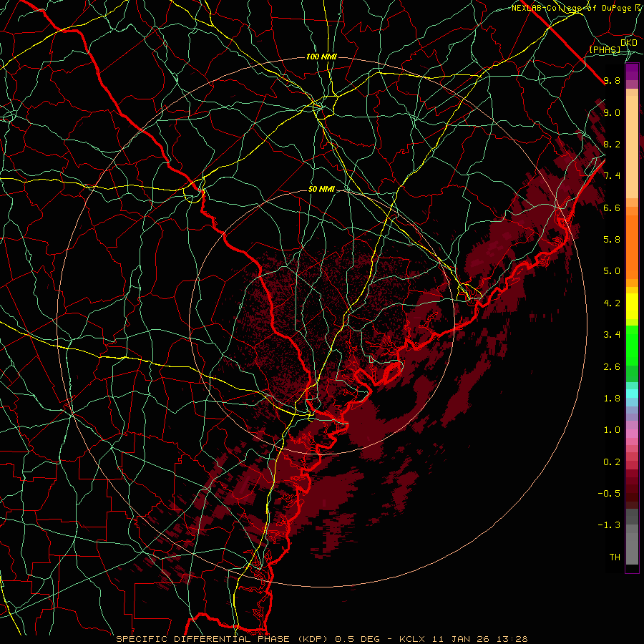
Task: Click the pink segment of the color bar
Action: [x=632, y=434]
